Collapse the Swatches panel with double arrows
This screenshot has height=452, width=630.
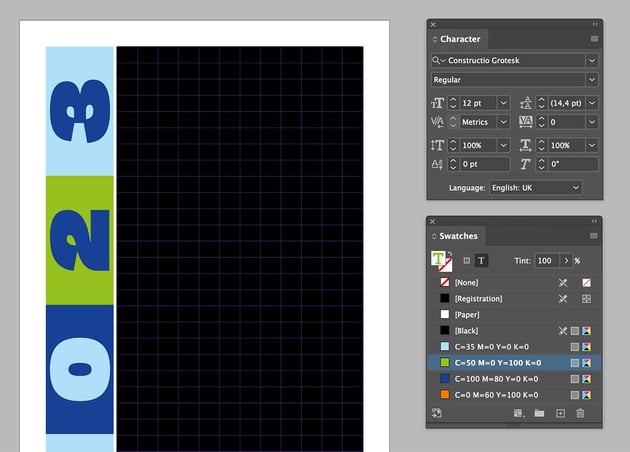point(594,221)
